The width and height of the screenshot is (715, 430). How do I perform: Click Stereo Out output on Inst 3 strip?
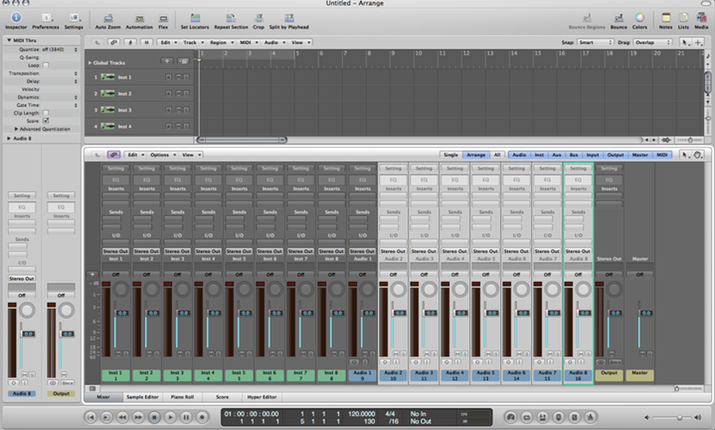click(x=177, y=251)
